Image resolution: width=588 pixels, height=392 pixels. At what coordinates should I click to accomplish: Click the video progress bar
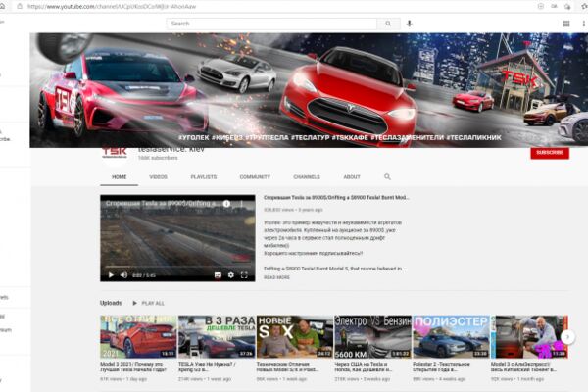click(177, 267)
